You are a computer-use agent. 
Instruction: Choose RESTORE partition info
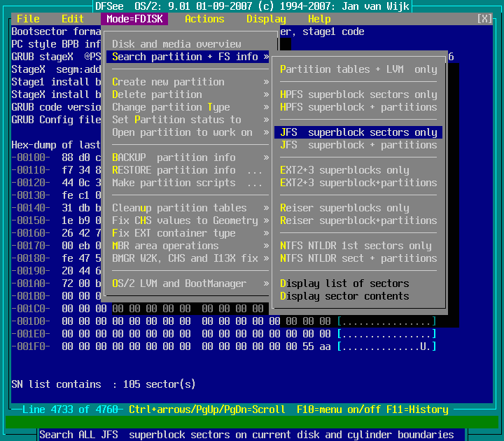(x=174, y=170)
